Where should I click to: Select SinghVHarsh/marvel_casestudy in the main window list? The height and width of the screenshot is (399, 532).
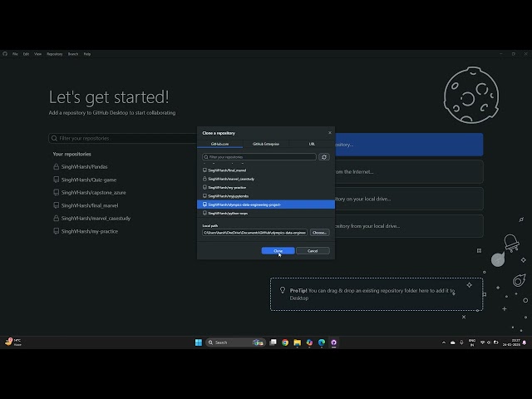tap(96, 218)
